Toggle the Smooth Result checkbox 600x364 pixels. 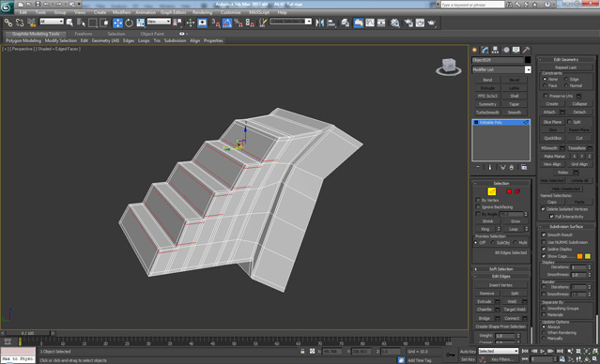[x=544, y=235]
